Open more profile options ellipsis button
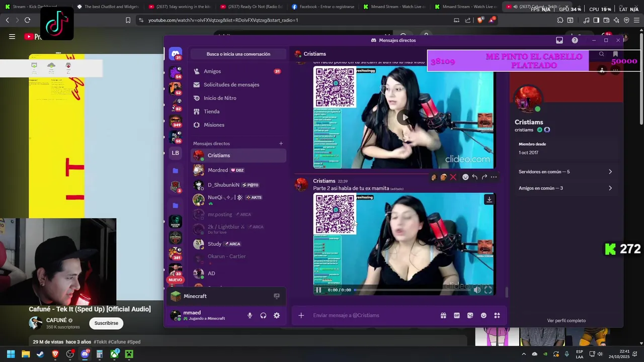Image resolution: width=644 pixels, height=362 pixels. pyautogui.click(x=615, y=70)
